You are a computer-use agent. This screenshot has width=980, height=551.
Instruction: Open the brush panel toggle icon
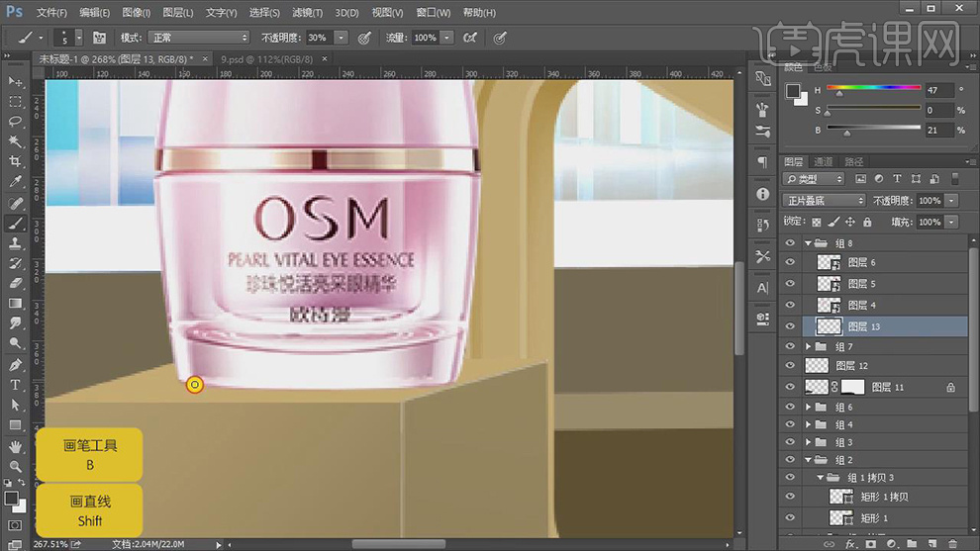[99, 38]
